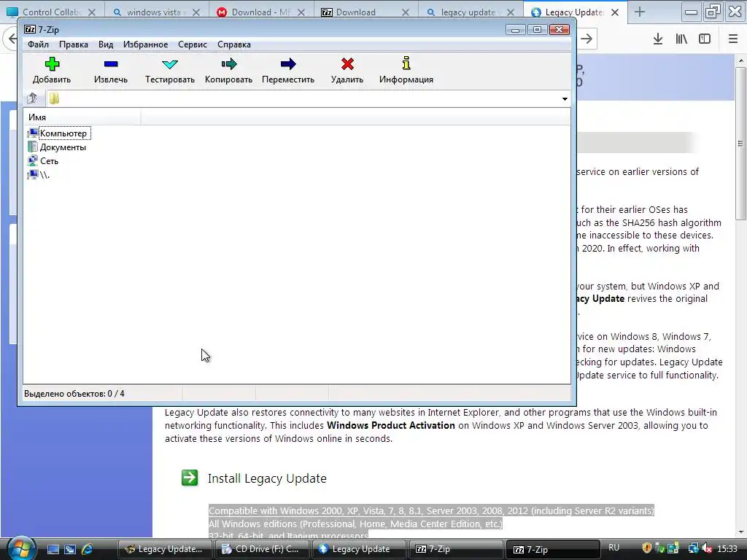Select the Сеть network item icon
The width and height of the screenshot is (747, 560).
(x=32, y=161)
